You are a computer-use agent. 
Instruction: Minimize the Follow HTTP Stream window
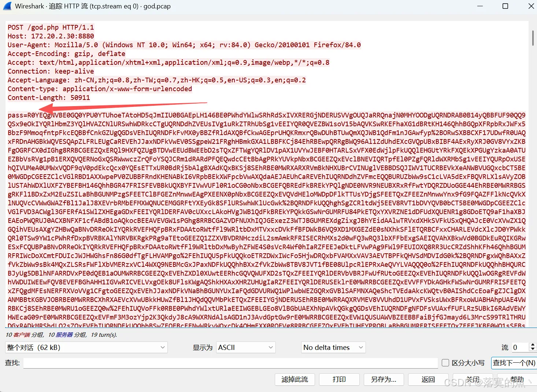click(x=480, y=6)
